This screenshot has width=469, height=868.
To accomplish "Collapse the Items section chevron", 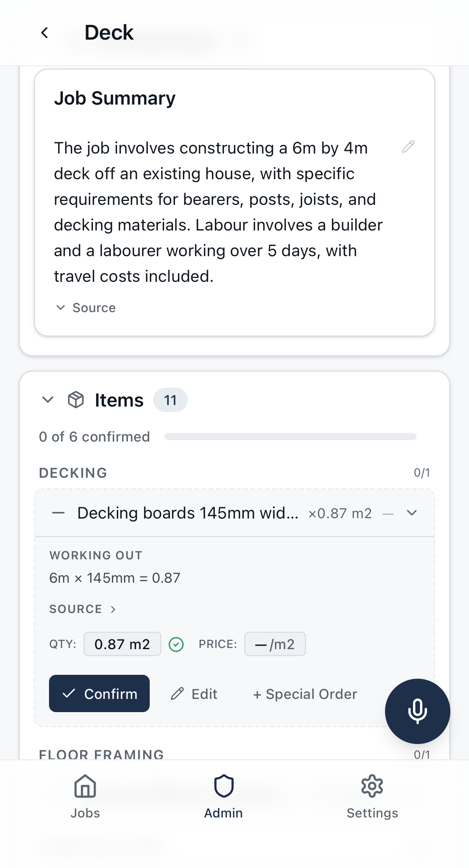I will [x=48, y=400].
